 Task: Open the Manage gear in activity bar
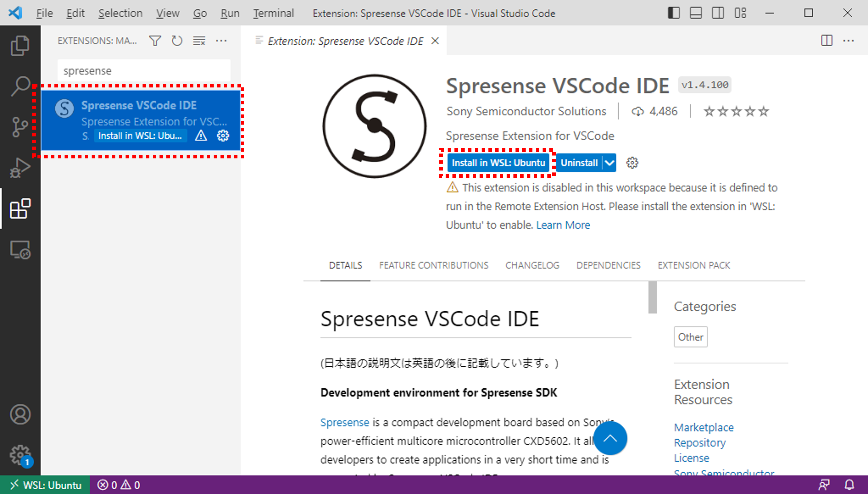(20, 455)
